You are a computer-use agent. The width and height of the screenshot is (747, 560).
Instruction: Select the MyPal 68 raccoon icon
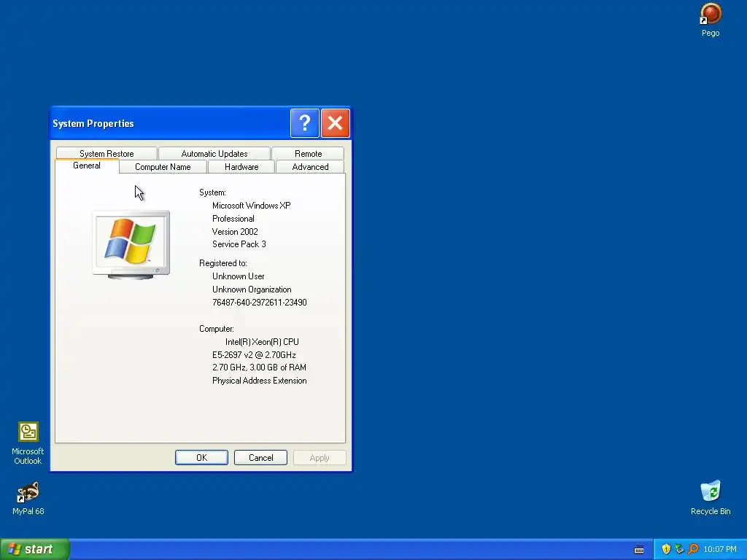coord(28,498)
